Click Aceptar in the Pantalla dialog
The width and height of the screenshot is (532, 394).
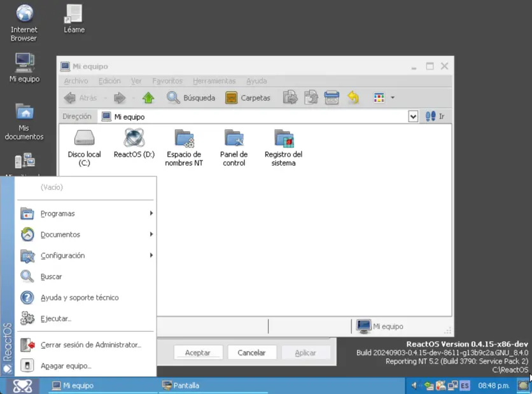pyautogui.click(x=198, y=353)
